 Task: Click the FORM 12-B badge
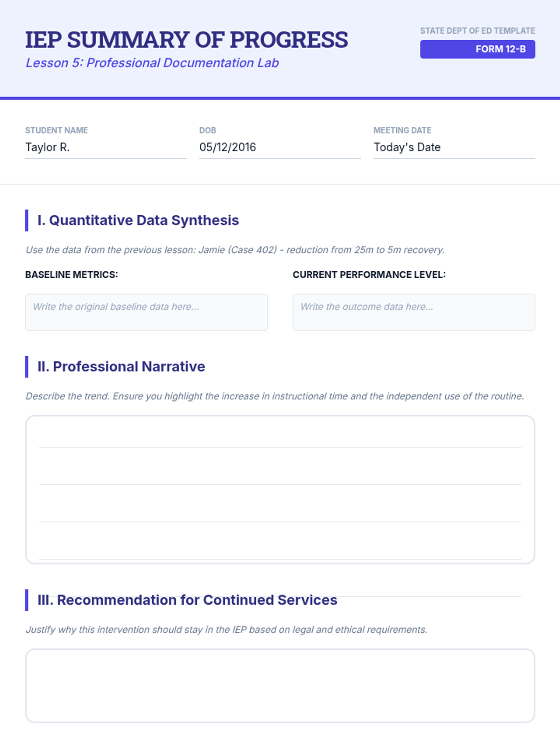[477, 49]
